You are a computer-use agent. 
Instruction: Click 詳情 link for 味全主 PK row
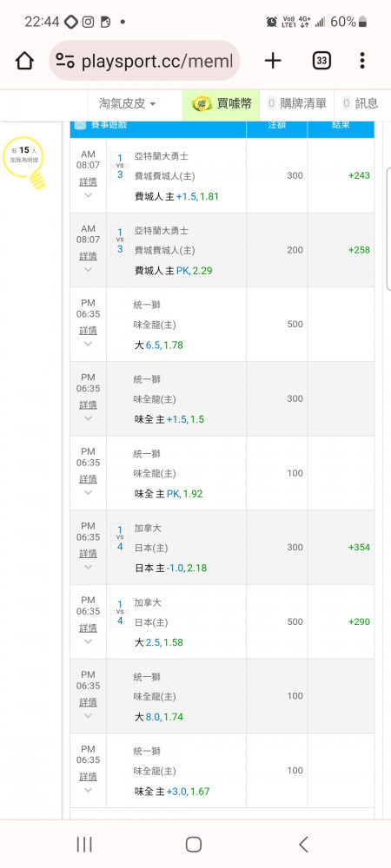click(88, 479)
